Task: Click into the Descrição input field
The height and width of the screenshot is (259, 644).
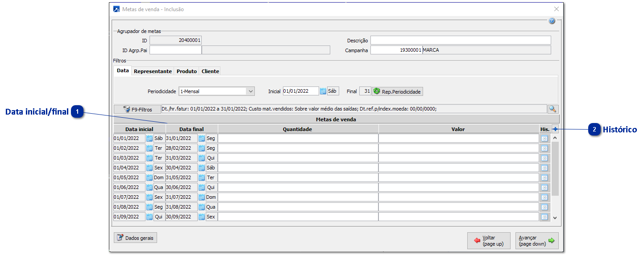Action: (461, 41)
